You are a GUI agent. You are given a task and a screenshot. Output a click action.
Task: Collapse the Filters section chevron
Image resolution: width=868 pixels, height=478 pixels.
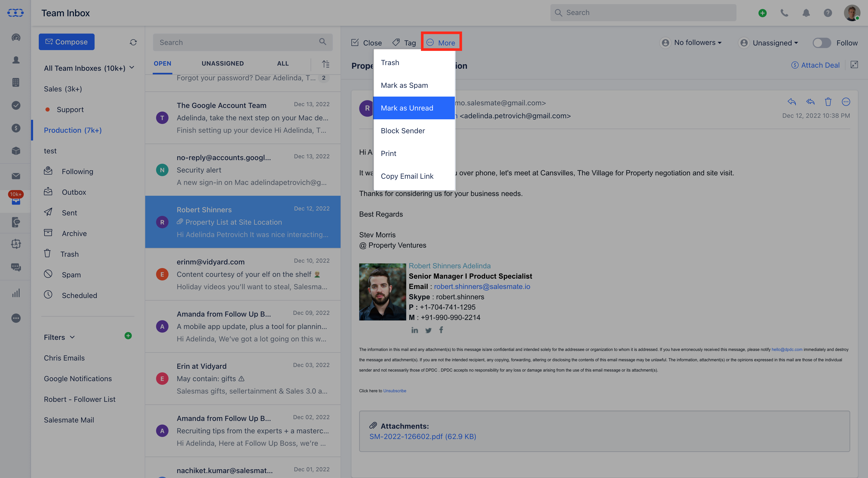pyautogui.click(x=72, y=337)
